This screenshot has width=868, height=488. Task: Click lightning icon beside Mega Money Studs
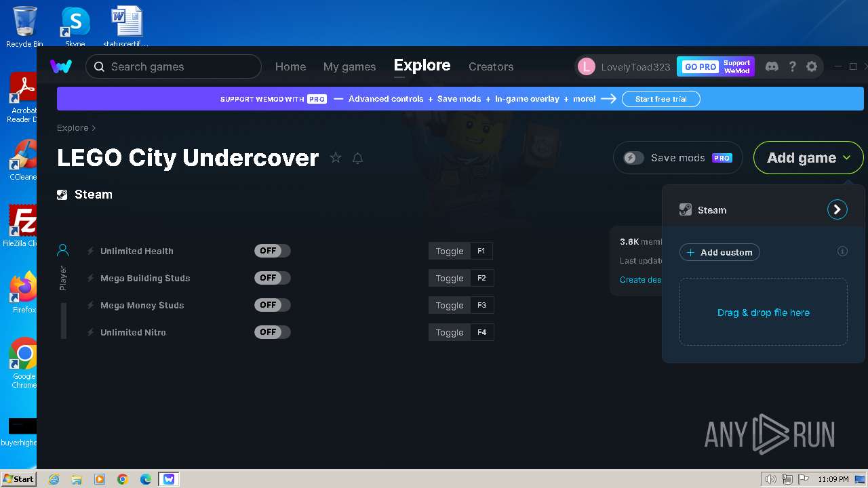coord(91,305)
